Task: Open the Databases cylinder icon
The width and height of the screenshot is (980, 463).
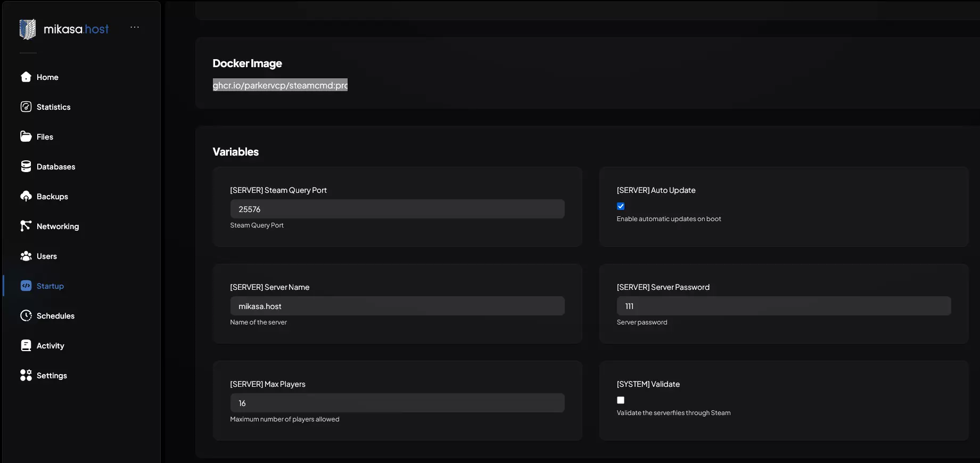Action: 26,167
